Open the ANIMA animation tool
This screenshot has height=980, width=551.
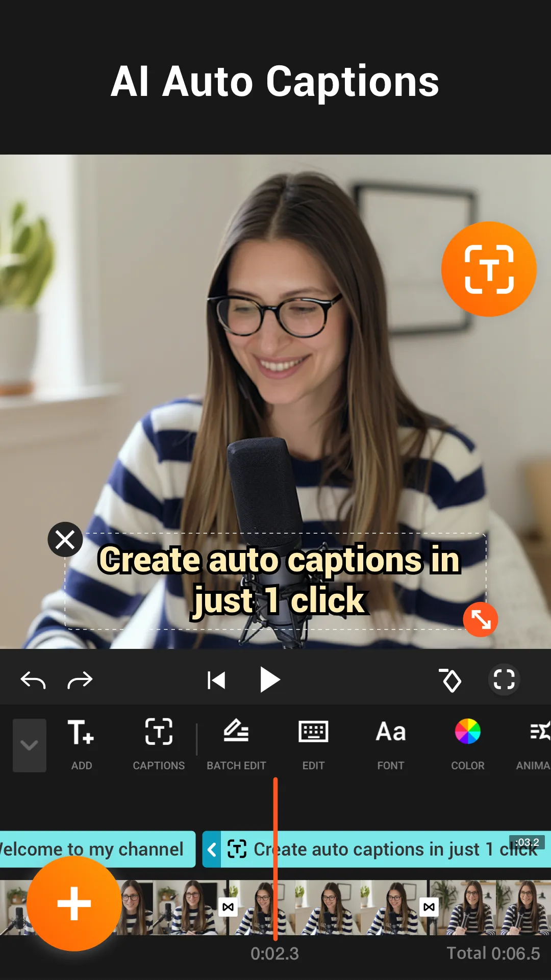click(x=534, y=744)
